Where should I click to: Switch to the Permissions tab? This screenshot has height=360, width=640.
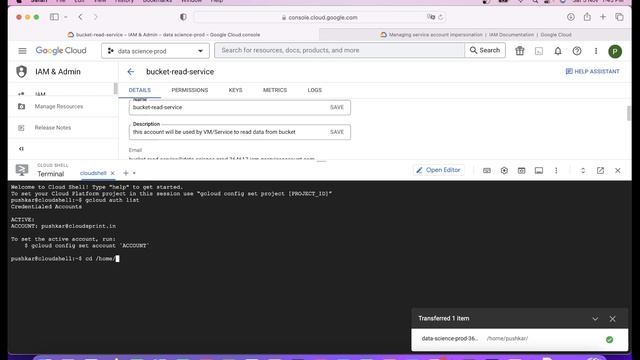click(x=190, y=90)
